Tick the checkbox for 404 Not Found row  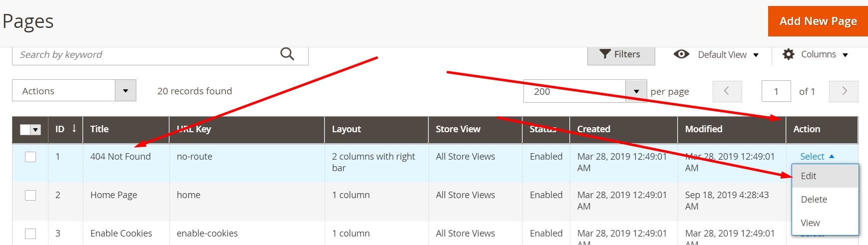click(30, 157)
